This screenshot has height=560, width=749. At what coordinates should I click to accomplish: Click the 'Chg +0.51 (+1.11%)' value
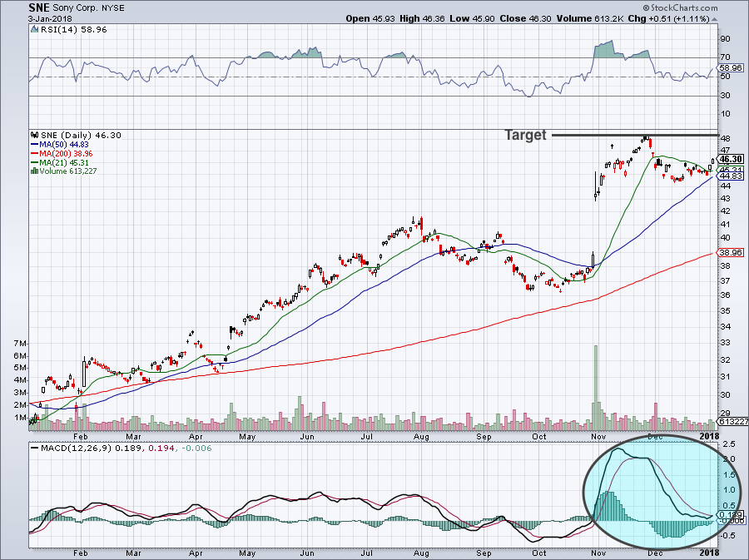pos(669,18)
